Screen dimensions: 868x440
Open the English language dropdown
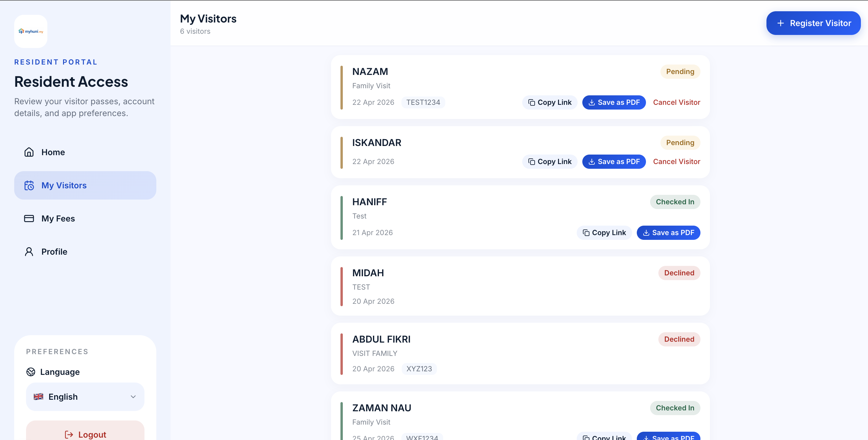85,397
